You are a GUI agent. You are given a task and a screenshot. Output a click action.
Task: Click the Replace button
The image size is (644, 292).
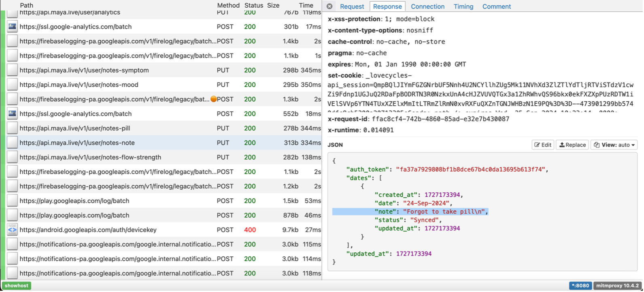572,145
